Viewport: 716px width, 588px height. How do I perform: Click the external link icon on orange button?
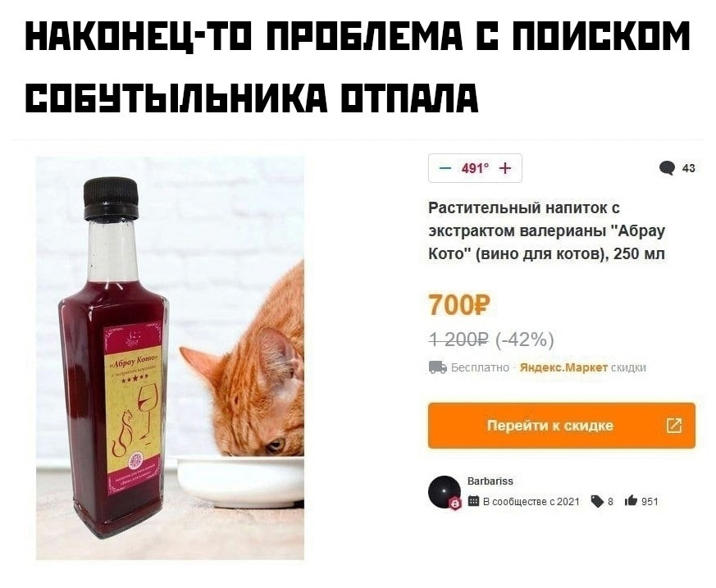pos(674,426)
